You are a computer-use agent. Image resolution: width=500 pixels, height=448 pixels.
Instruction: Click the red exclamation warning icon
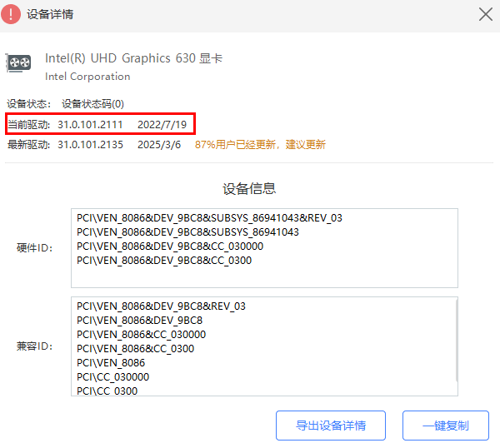(x=11, y=14)
